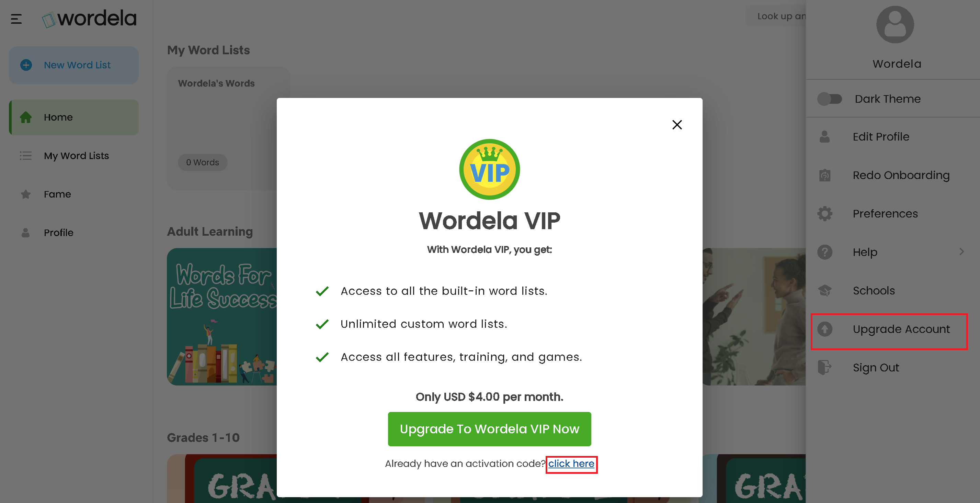980x503 pixels.
Task: Click the Schools graduation cap icon
Action: point(825,291)
